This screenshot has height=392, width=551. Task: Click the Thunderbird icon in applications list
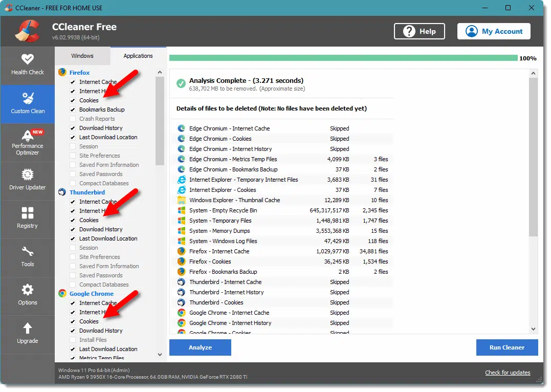62,192
